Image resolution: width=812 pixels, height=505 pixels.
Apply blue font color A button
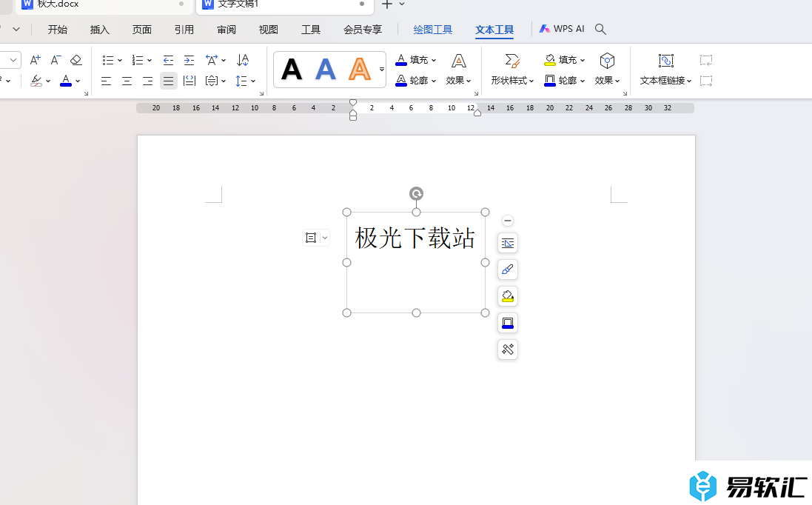(66, 81)
